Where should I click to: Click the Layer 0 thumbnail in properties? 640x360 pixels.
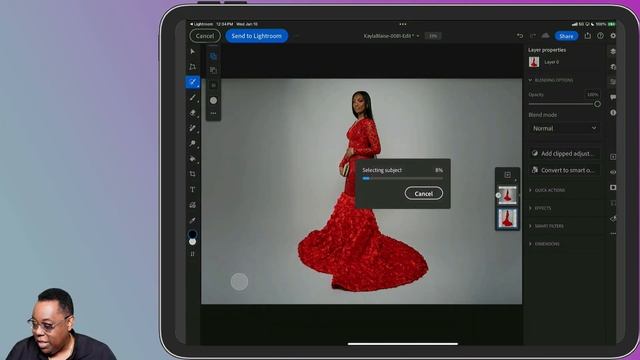534,62
